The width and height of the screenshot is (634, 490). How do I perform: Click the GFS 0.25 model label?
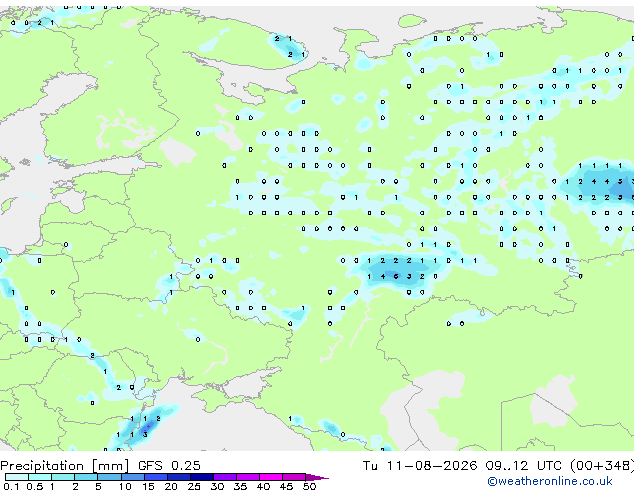tap(169, 466)
